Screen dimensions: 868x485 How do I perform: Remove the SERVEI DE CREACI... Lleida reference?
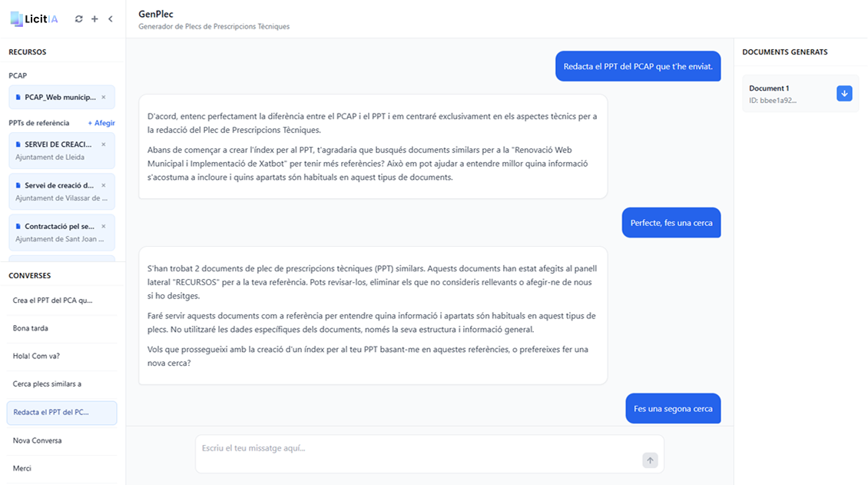click(104, 145)
